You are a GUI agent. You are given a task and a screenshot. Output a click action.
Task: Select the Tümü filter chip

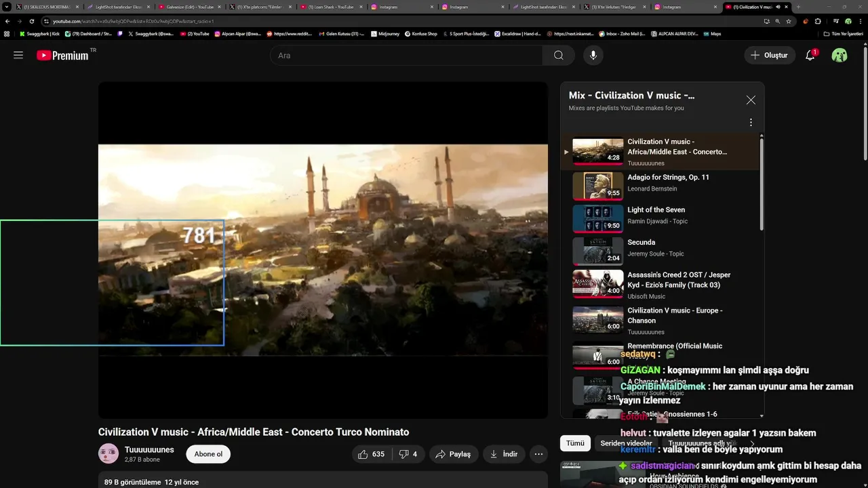575,443
